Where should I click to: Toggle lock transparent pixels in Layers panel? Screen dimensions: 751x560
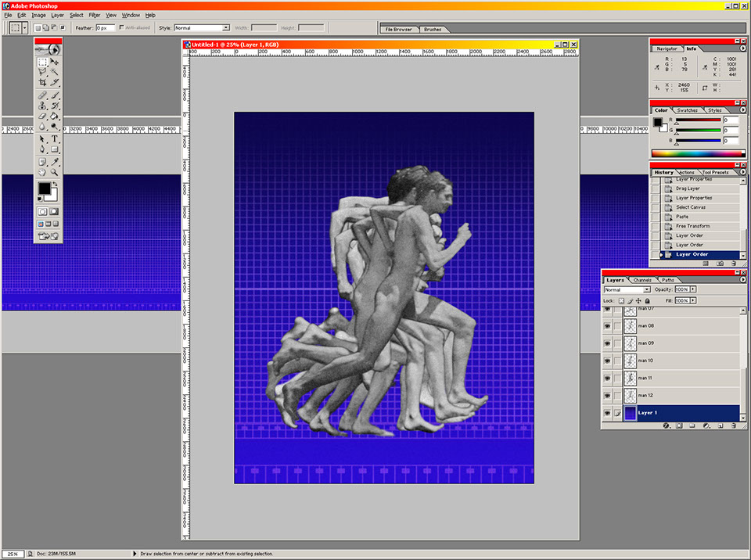[621, 301]
